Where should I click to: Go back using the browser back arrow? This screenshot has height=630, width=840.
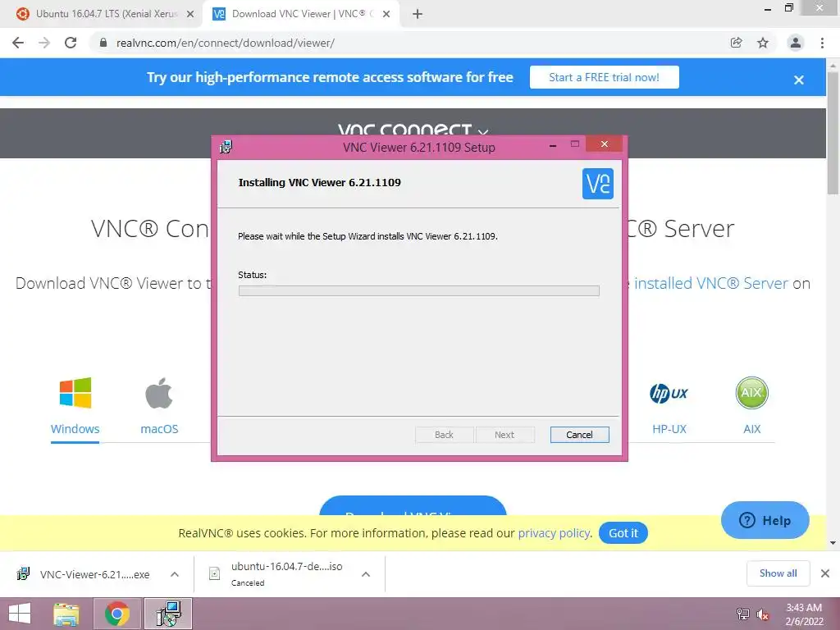[18, 43]
